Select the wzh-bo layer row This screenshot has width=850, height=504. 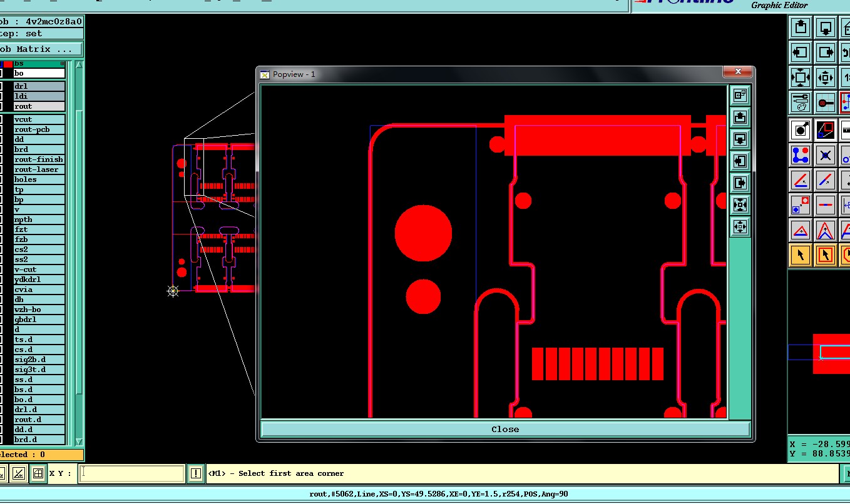tap(39, 310)
